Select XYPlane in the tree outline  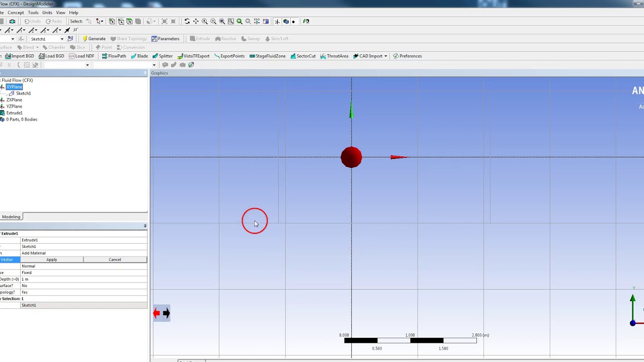[14, 87]
